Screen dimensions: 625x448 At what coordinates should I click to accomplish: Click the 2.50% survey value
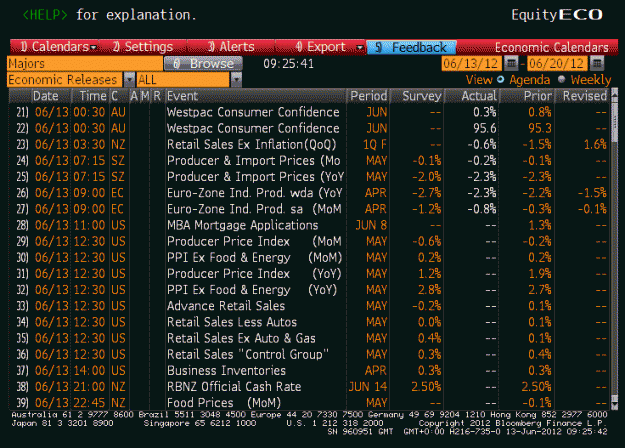click(426, 387)
